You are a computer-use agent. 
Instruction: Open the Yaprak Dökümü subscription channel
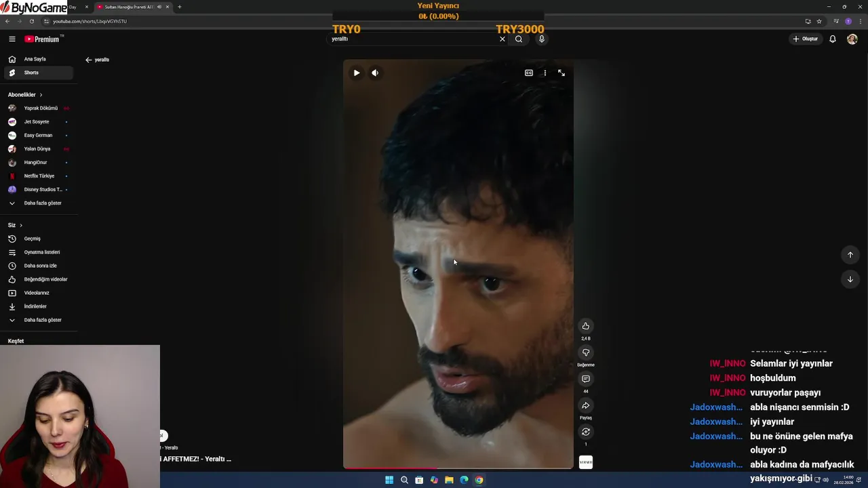click(39, 108)
